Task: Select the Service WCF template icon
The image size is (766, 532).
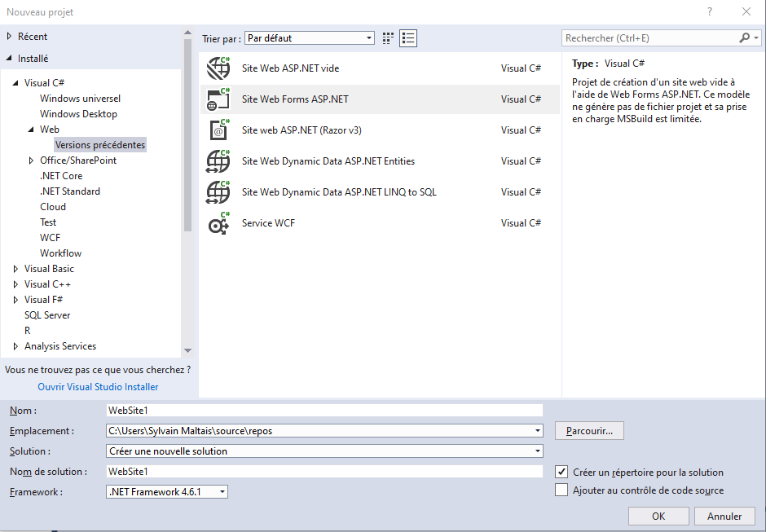Action: [218, 223]
